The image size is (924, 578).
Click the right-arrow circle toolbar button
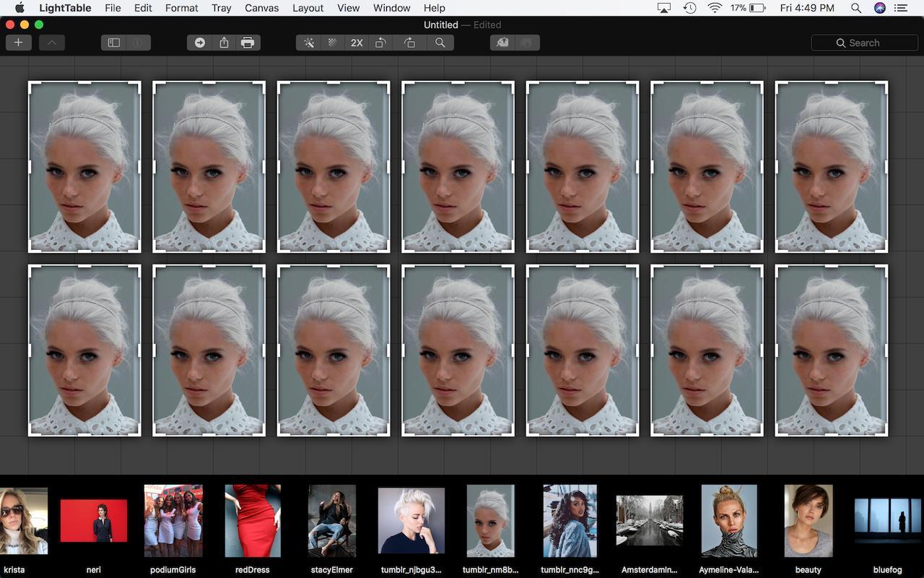coord(200,43)
